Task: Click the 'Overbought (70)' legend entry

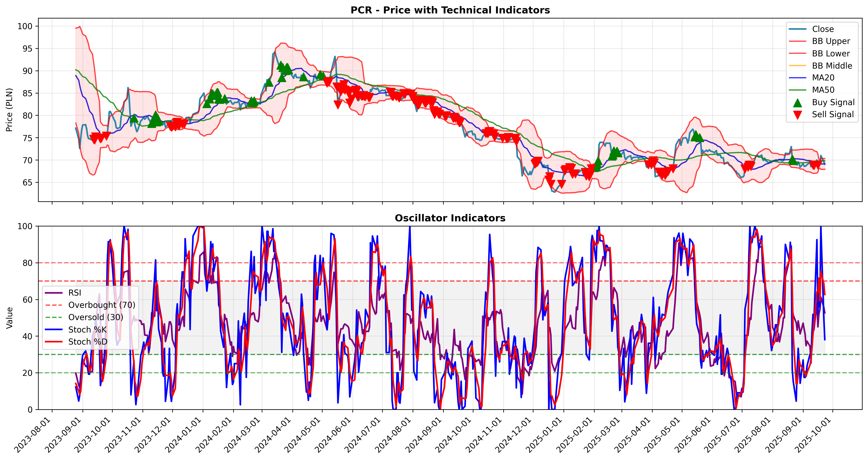Action: click(x=102, y=305)
